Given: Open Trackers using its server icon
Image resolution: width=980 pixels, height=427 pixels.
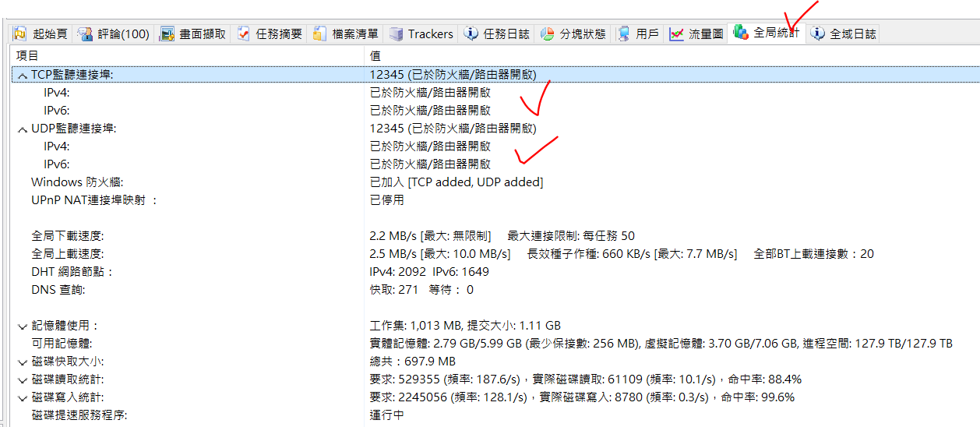Looking at the screenshot, I should (x=396, y=34).
